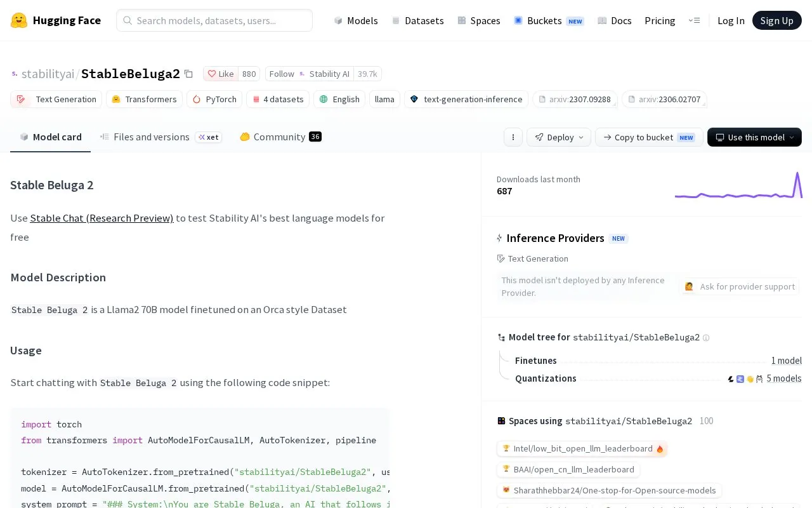Screen dimensions: 812x508
Task: Click the Stability AI organization avatar icon
Action: click(302, 74)
